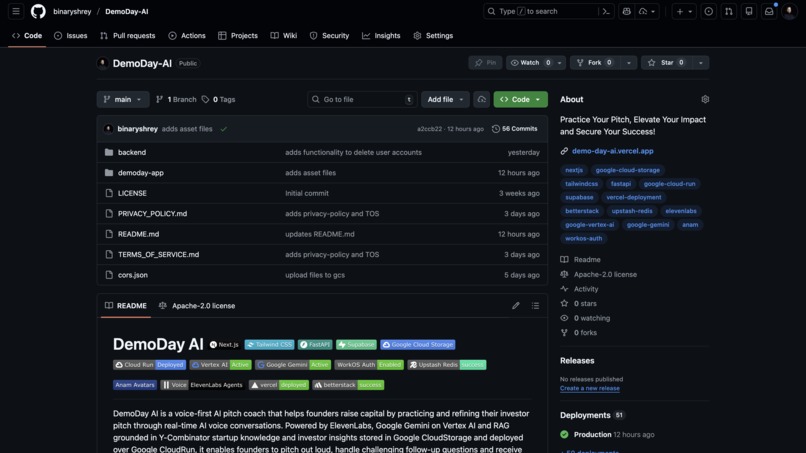Switch to the Security tab
This screenshot has width=806, height=453.
[x=329, y=35]
